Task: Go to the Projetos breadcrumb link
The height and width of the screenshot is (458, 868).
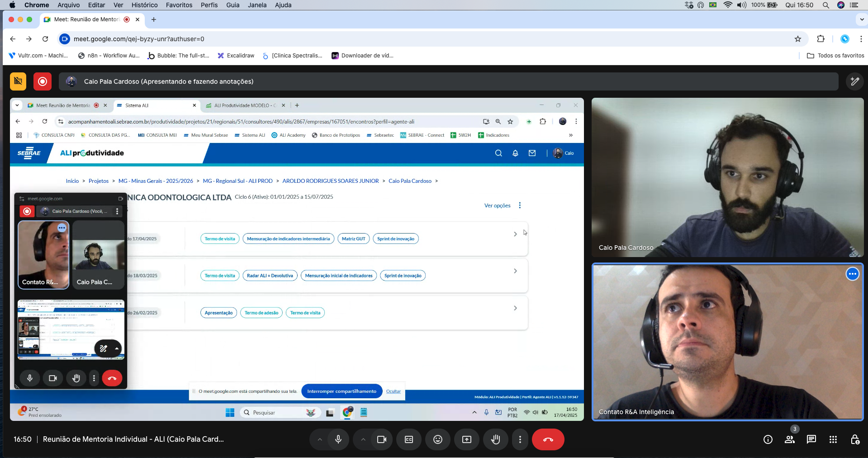Action: [x=99, y=181]
